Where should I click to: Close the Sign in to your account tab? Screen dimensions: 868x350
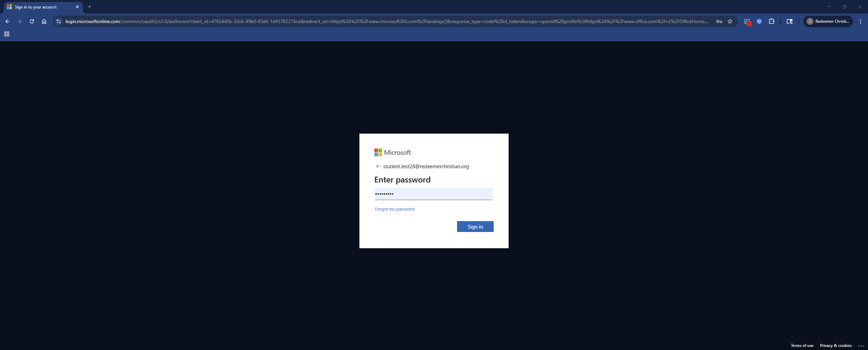[x=77, y=7]
